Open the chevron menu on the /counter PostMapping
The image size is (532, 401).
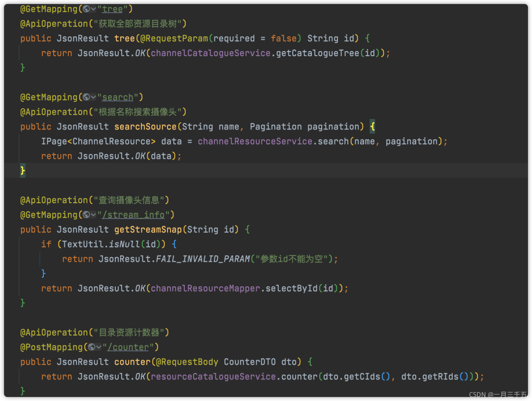pyautogui.click(x=99, y=347)
